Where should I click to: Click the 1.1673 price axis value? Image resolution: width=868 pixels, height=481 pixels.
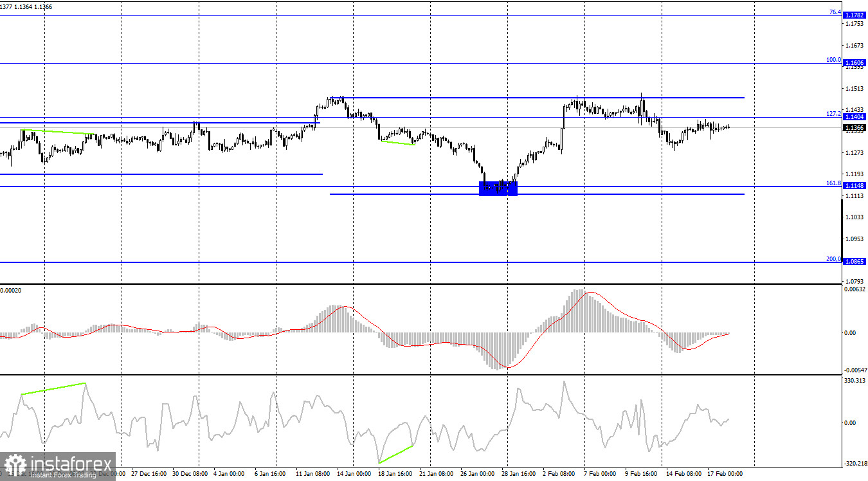coord(855,46)
